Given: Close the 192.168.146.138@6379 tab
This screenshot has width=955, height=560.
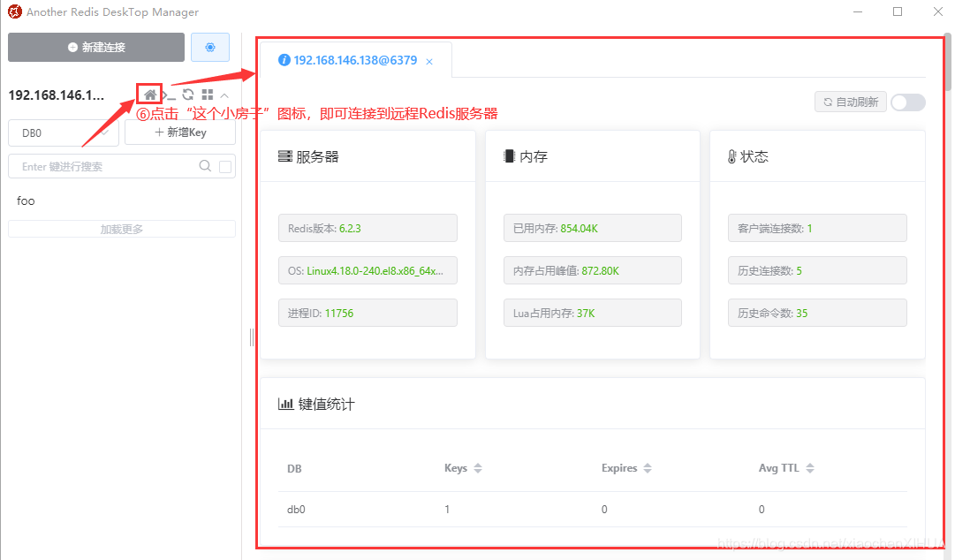Looking at the screenshot, I should pos(429,62).
